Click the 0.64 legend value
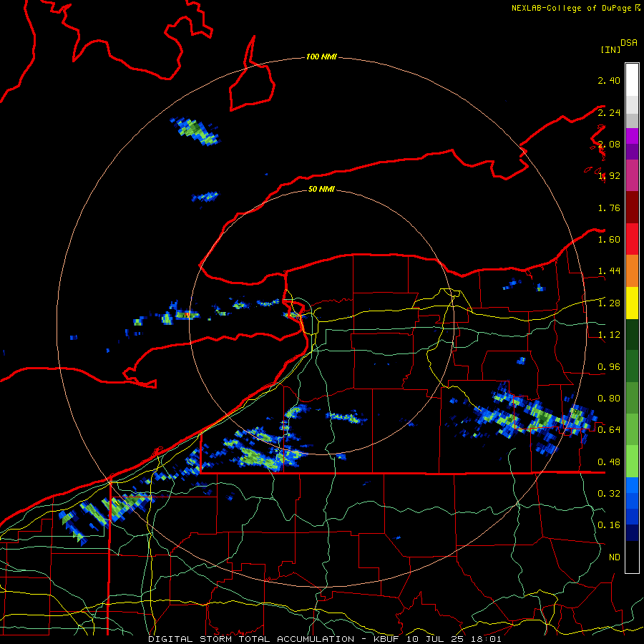 point(609,430)
